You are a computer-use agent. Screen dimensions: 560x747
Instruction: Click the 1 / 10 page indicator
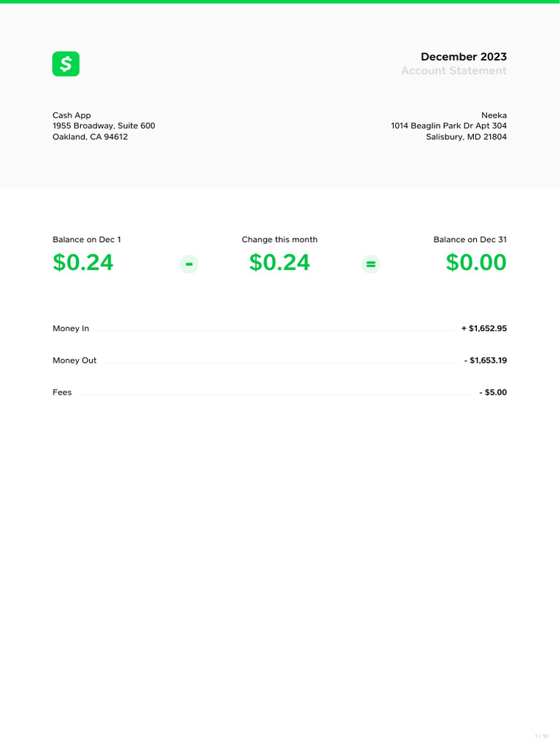(541, 736)
